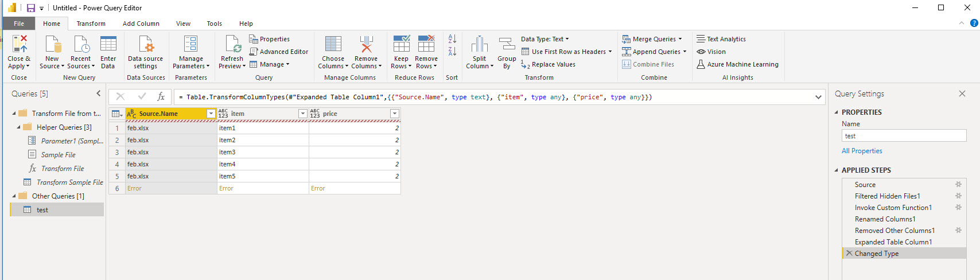Click the Error cell in the price column
The image size is (980, 280).
click(355, 188)
